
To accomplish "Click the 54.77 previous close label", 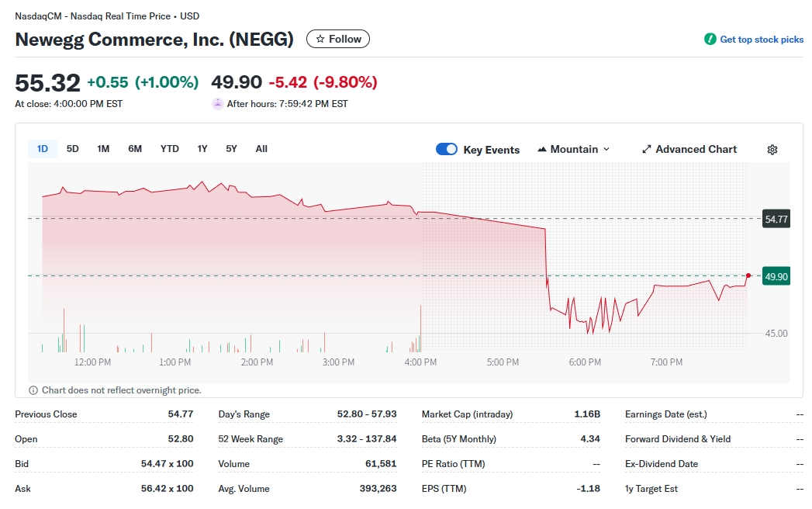I will coord(776,220).
